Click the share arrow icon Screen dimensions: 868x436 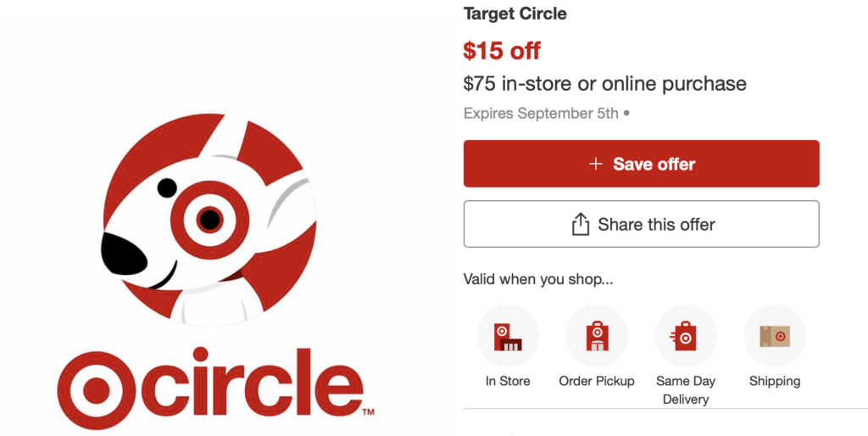point(580,224)
